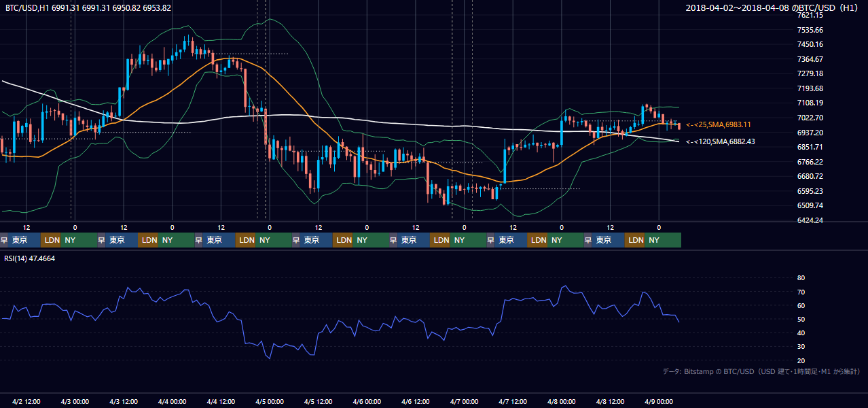Select price axis label 6766.22

point(810,162)
